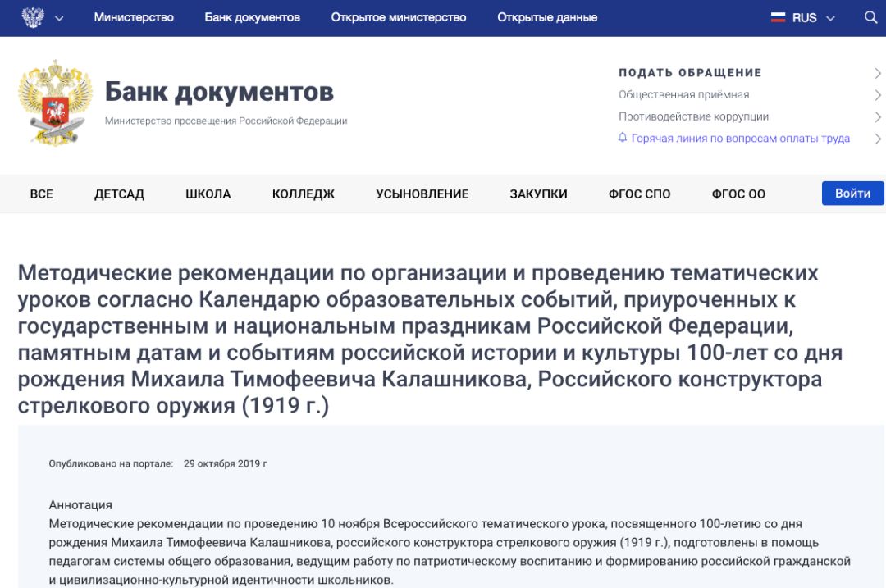Click the bell icon near Горячая линия
The image size is (886, 588).
(623, 138)
